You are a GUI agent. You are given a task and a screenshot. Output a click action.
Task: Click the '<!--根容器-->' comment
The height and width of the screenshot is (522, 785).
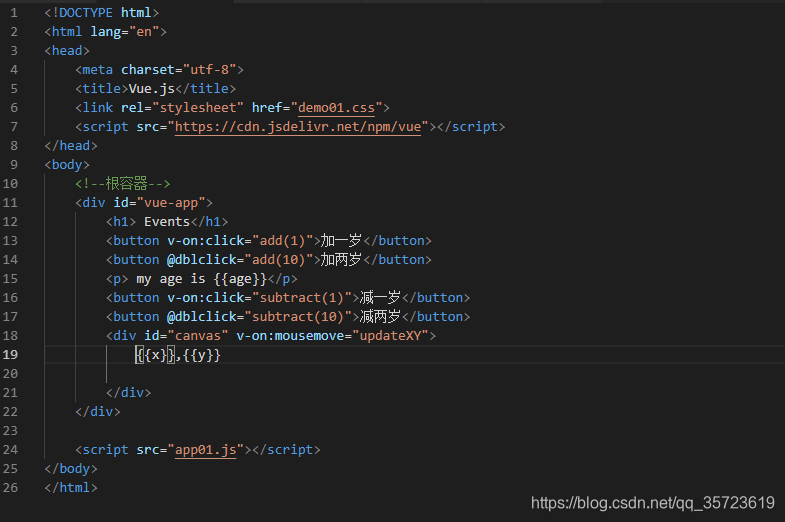[123, 184]
